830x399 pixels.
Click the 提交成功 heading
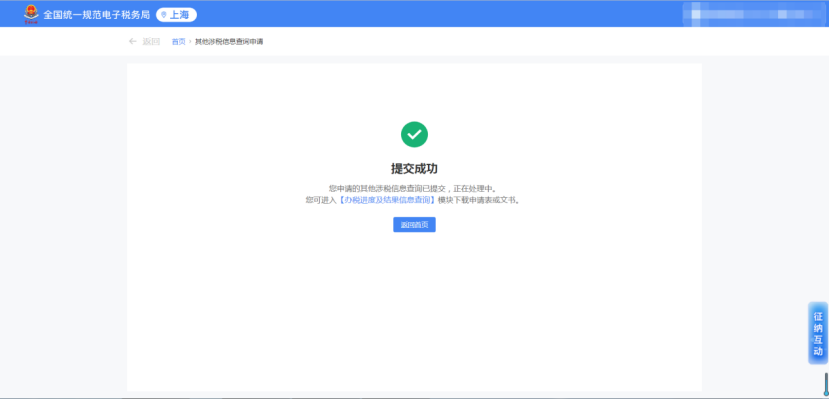click(414, 169)
